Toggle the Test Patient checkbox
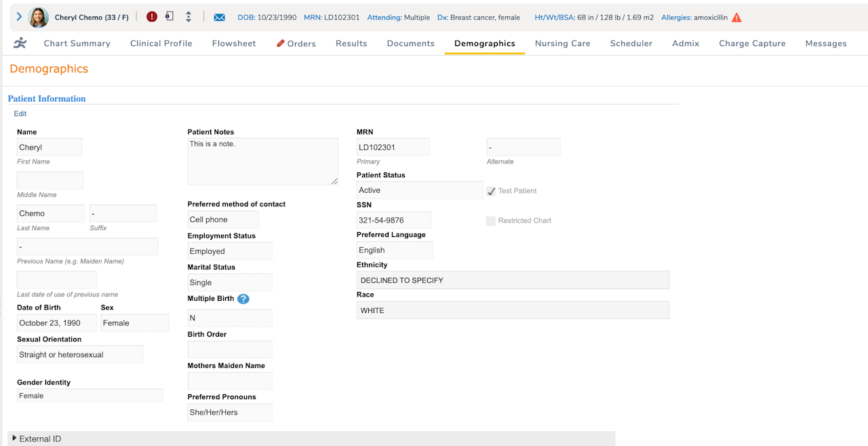Image resolution: width=868 pixels, height=446 pixels. click(491, 191)
